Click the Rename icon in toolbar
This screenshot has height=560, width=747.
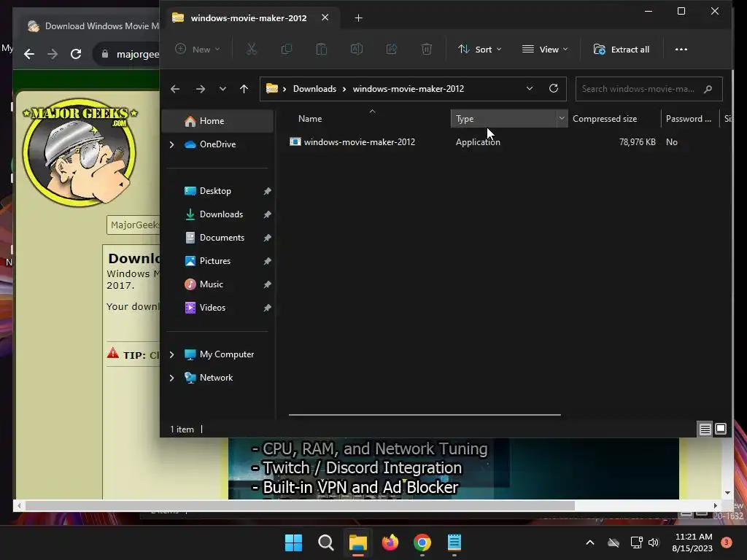click(356, 49)
